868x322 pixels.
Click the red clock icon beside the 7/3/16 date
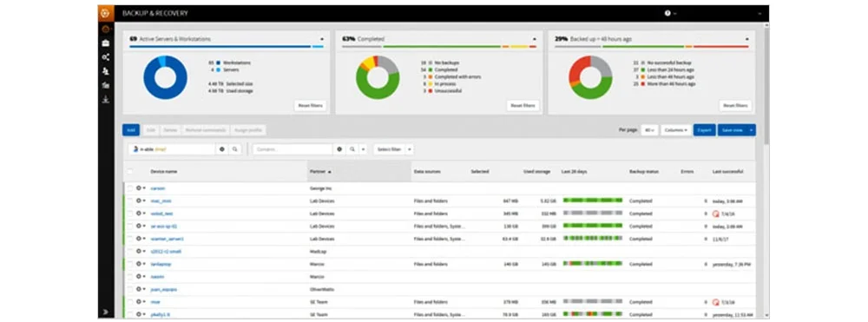715,302
